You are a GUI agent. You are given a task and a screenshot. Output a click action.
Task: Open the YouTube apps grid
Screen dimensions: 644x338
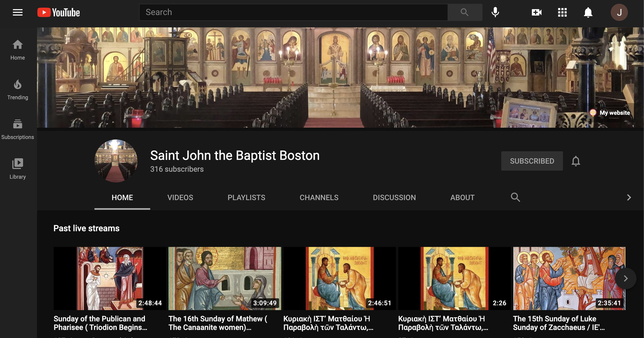click(x=562, y=12)
